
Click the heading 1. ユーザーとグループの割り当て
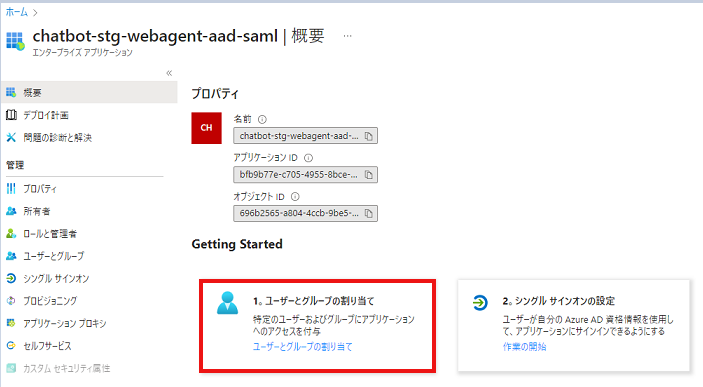(x=313, y=301)
